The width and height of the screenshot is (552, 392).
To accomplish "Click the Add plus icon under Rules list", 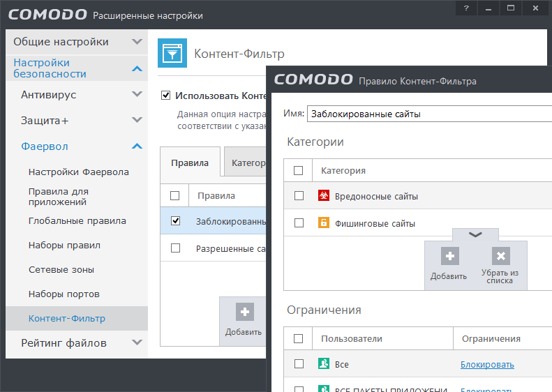I will coord(245,312).
